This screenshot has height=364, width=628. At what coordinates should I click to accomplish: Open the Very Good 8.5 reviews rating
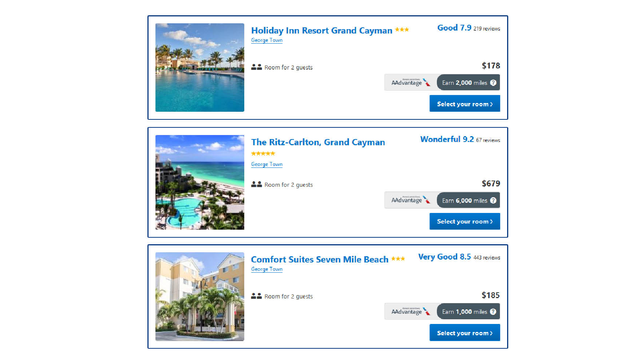pyautogui.click(x=459, y=257)
